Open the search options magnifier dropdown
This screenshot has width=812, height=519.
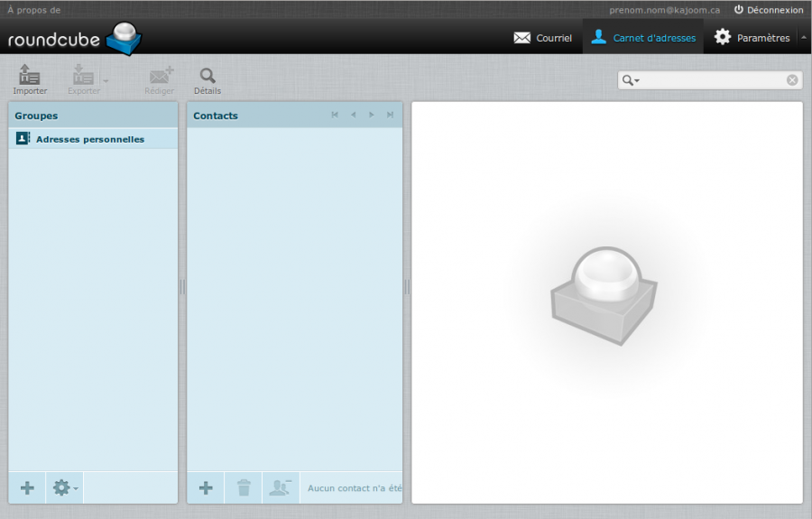[x=631, y=80]
